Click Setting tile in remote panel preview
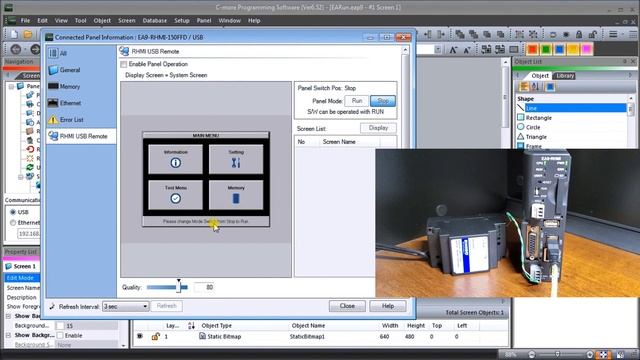This screenshot has width=640, height=360. pyautogui.click(x=236, y=160)
